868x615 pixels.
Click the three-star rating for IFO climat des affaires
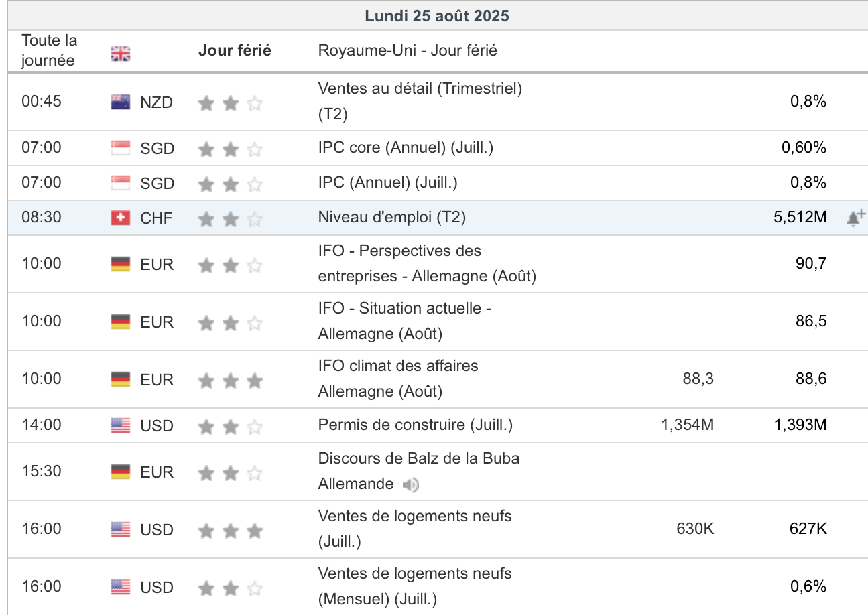(x=230, y=381)
